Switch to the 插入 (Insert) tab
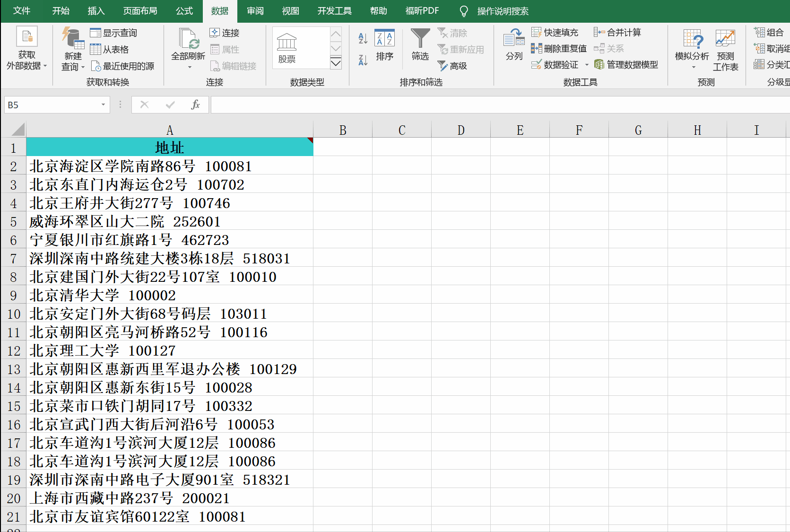The width and height of the screenshot is (790, 532). (96, 11)
